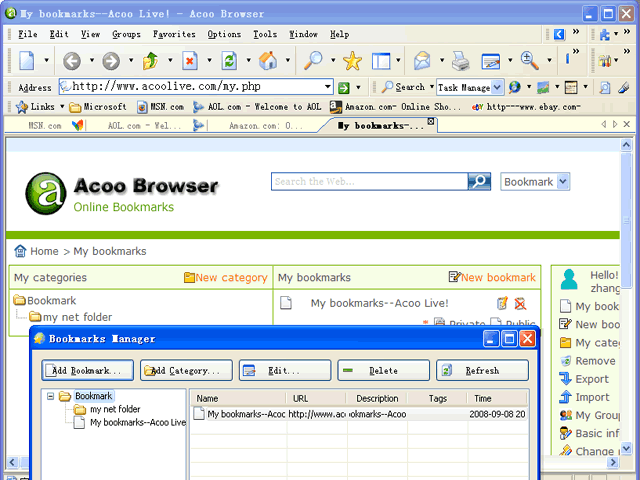
Task: Open the Back button history dropdown arrow
Action: tap(92, 60)
